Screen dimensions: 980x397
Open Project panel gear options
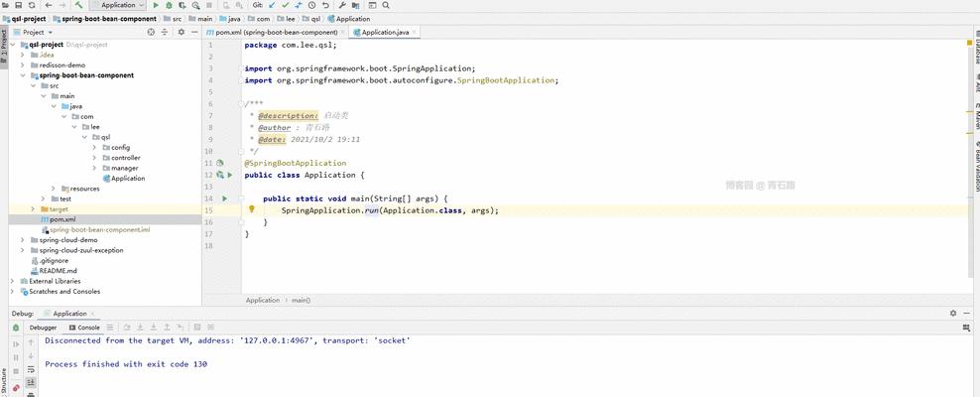coord(182,32)
